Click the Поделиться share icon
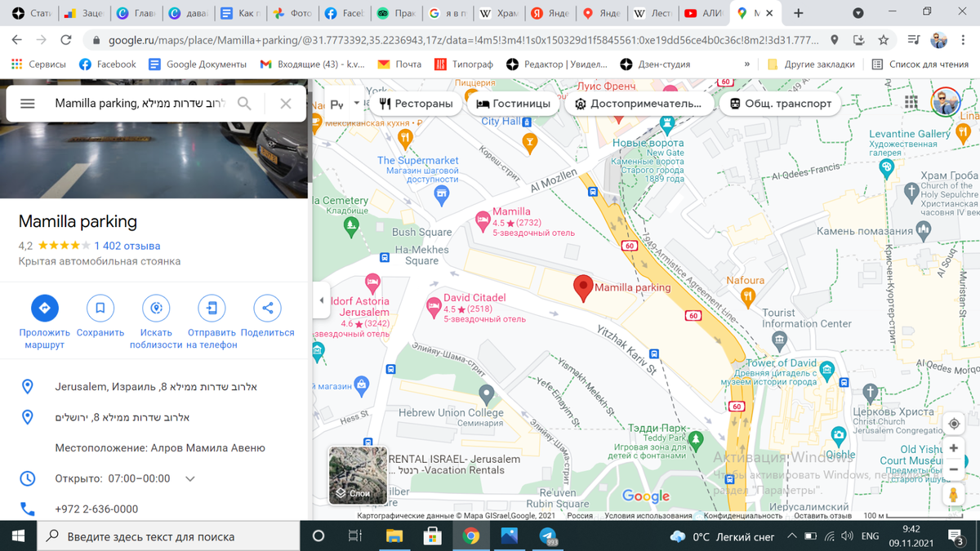 267,308
